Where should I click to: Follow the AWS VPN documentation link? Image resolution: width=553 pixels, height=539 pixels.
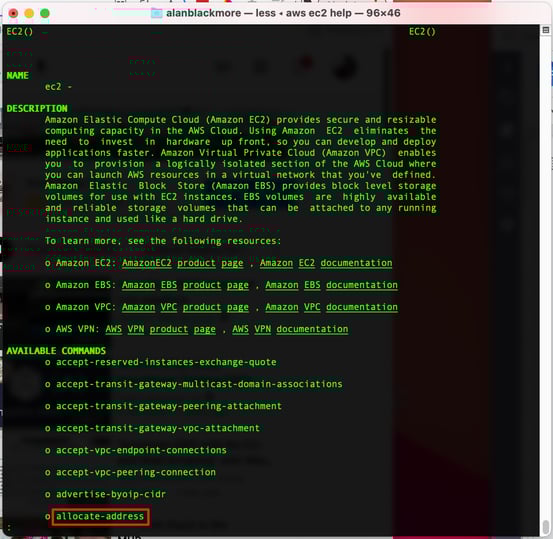click(x=290, y=329)
